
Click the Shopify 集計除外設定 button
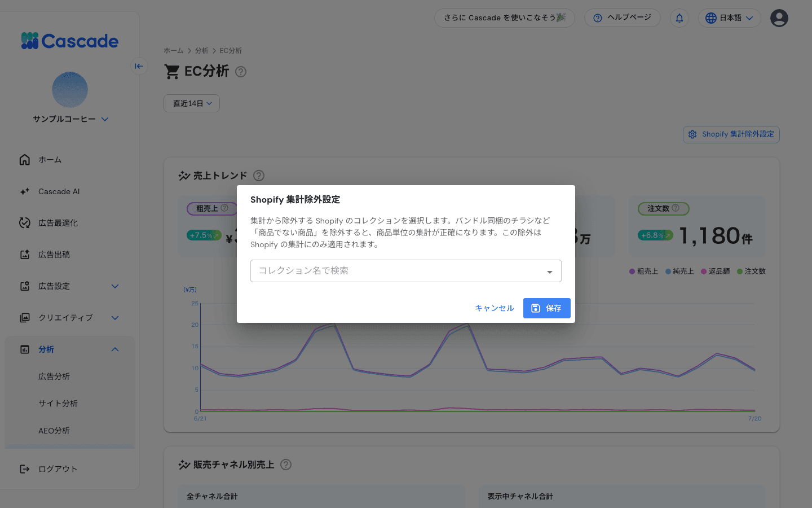point(731,134)
